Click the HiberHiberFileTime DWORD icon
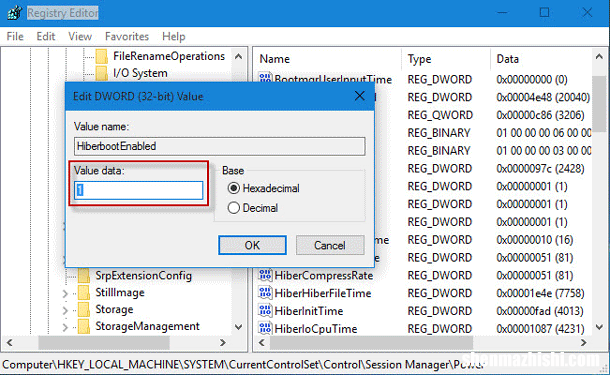This screenshot has height=375, width=610. [265, 293]
